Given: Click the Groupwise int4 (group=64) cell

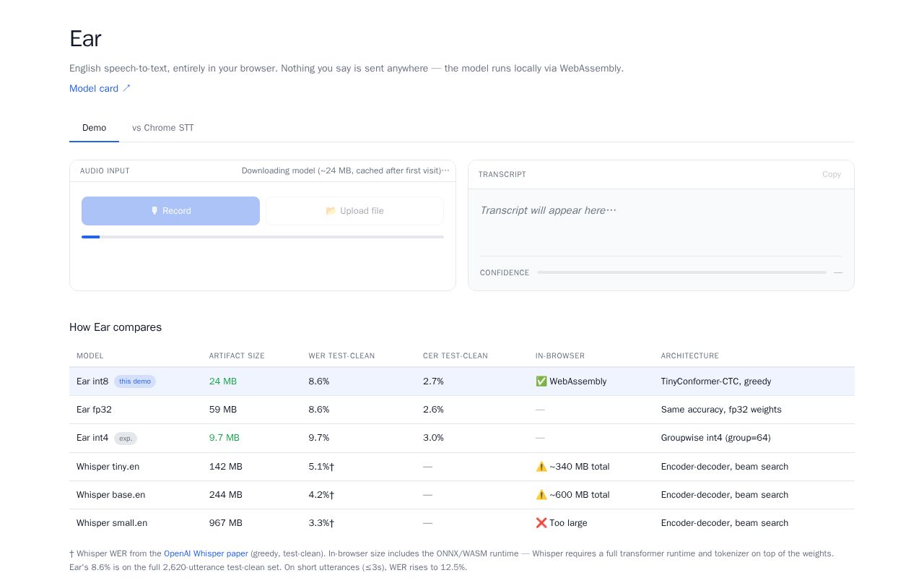Looking at the screenshot, I should tap(715, 438).
